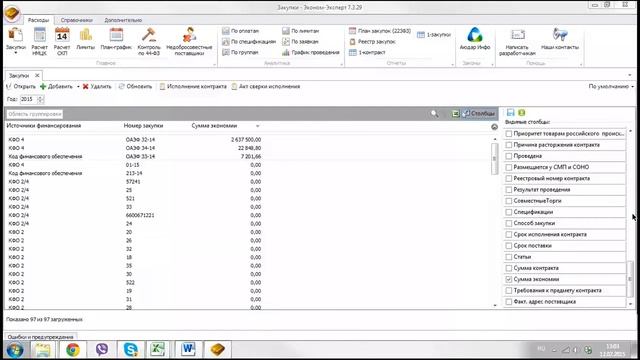Open Skype from the taskbar
Screen dimensions: 640x360
pyautogui.click(x=131, y=350)
